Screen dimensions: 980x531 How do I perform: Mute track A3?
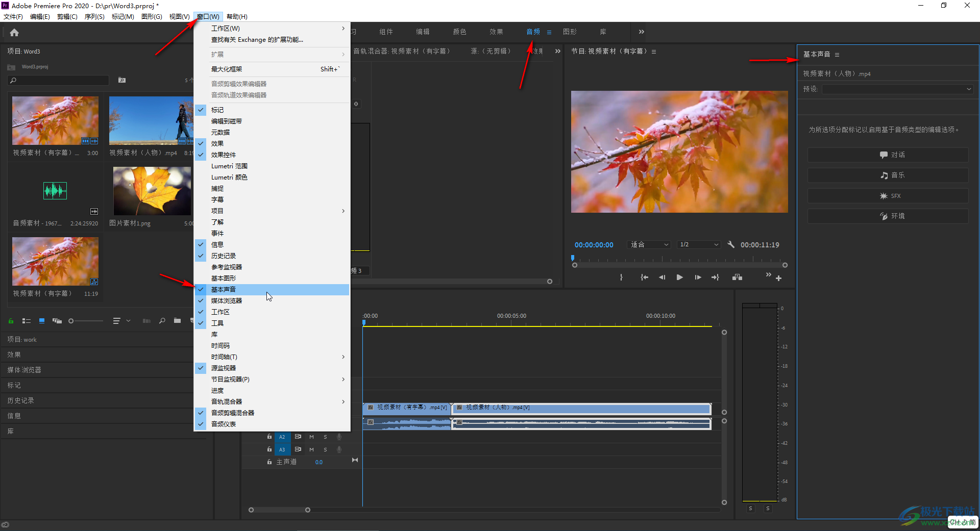tap(311, 450)
